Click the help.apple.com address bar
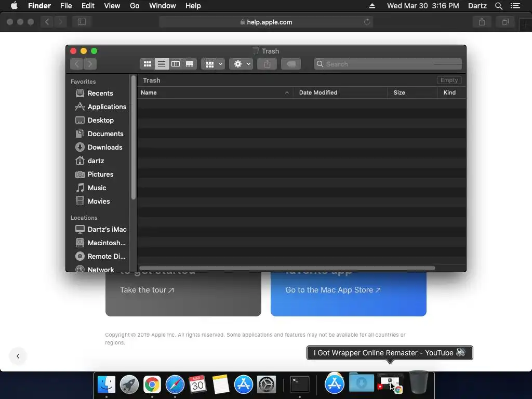532x399 pixels. [x=266, y=22]
